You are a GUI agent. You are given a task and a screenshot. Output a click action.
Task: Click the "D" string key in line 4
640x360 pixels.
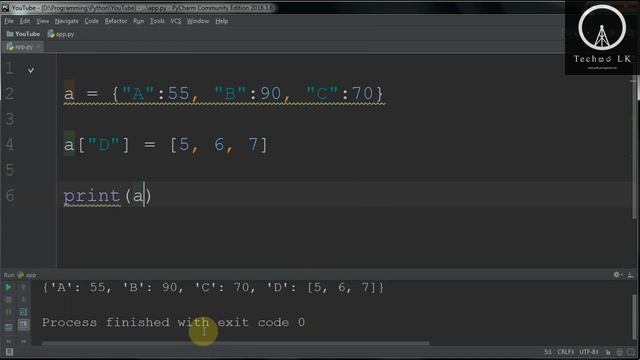103,144
